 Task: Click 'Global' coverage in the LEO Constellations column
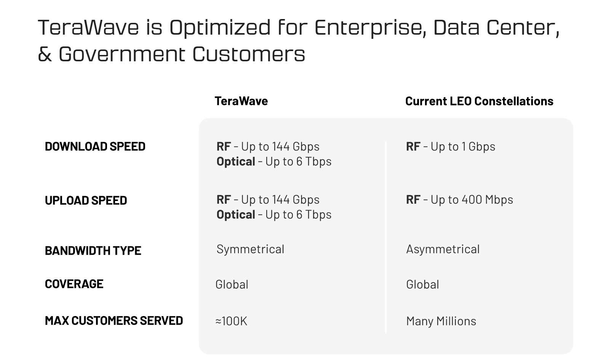tap(422, 284)
